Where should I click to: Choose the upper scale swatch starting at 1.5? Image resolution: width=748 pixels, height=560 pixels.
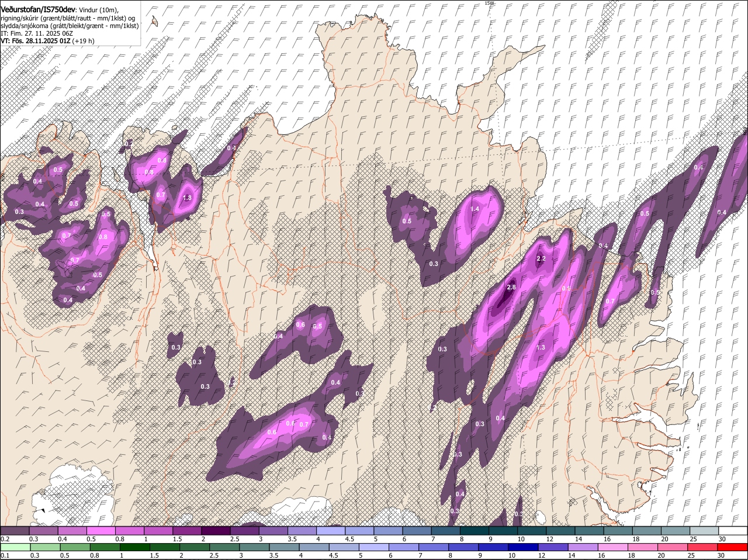click(x=187, y=531)
